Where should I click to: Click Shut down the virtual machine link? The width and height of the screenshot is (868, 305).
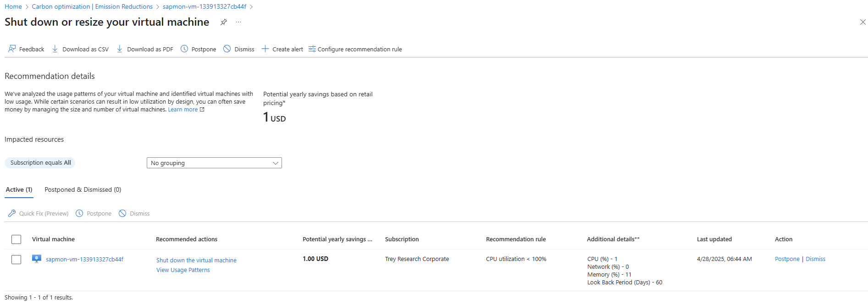coord(196,260)
